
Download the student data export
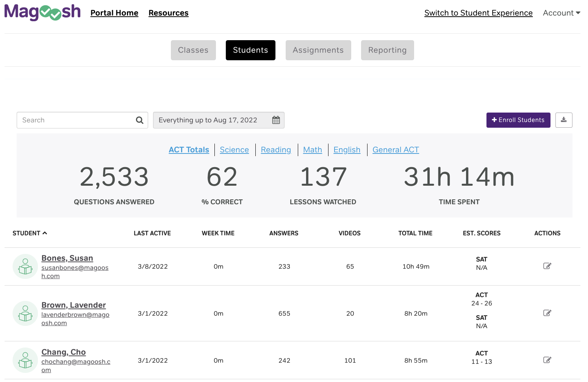[564, 120]
